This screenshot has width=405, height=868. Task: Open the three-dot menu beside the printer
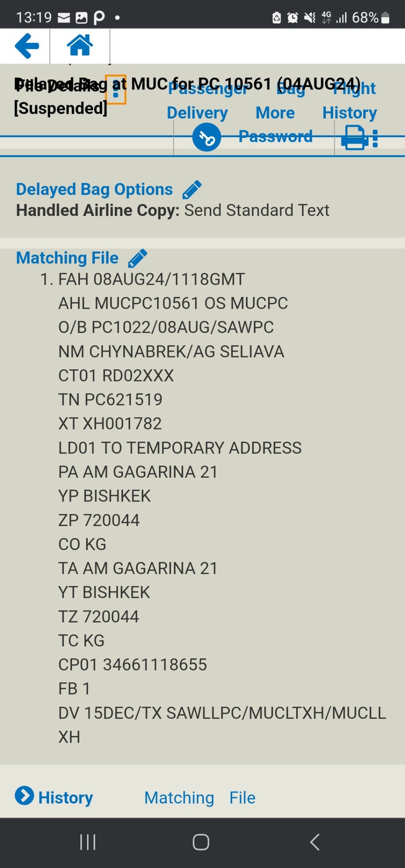(x=375, y=138)
